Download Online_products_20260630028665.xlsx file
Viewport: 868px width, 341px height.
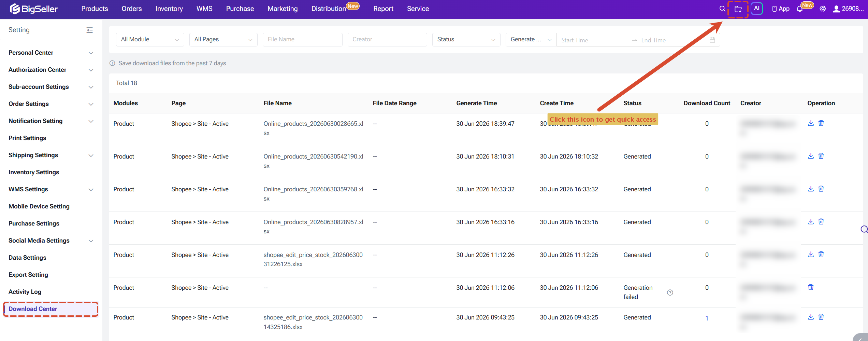811,123
